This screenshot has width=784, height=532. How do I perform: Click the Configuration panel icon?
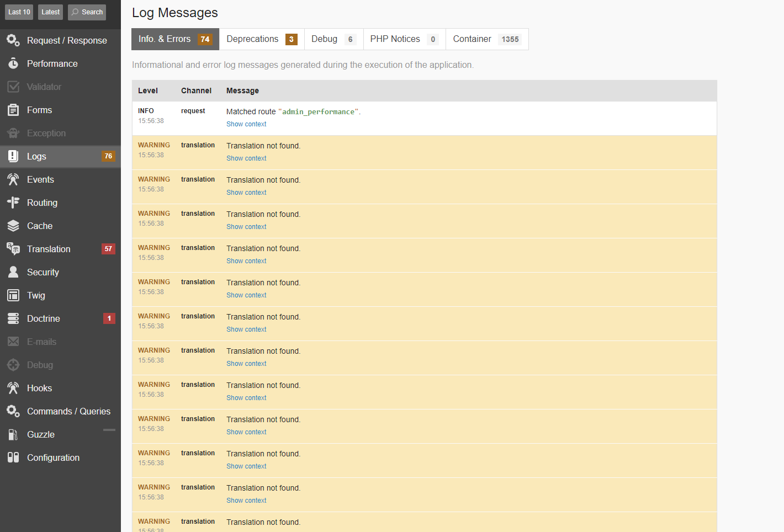point(13,457)
